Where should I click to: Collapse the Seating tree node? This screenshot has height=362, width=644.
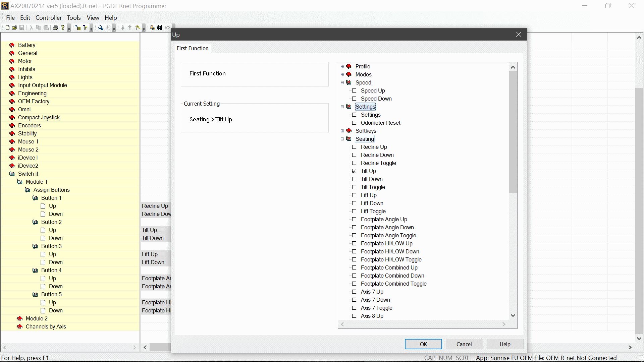coord(342,139)
